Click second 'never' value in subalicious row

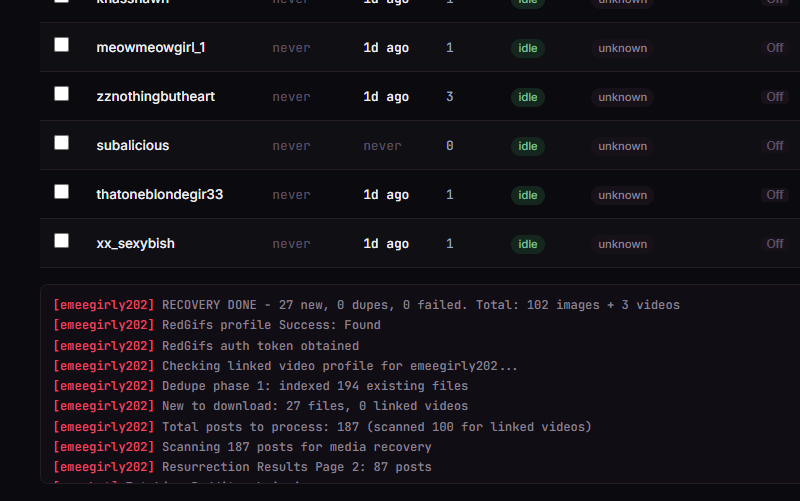point(382,146)
